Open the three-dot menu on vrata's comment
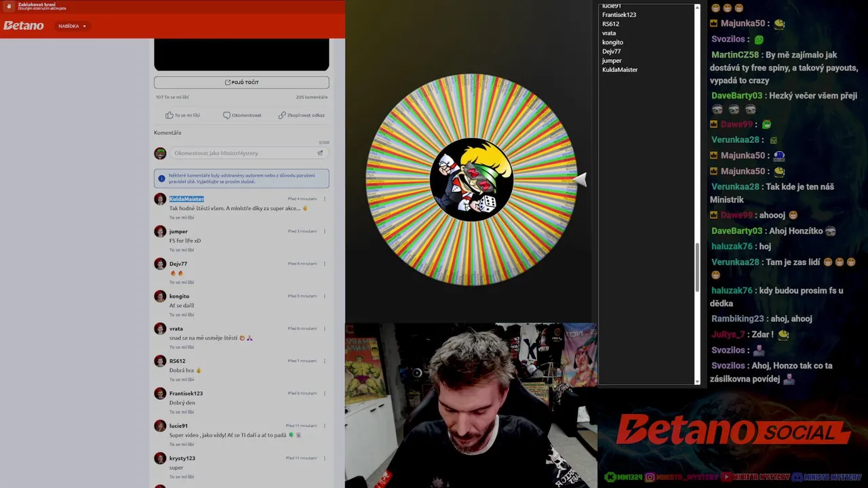 (325, 329)
